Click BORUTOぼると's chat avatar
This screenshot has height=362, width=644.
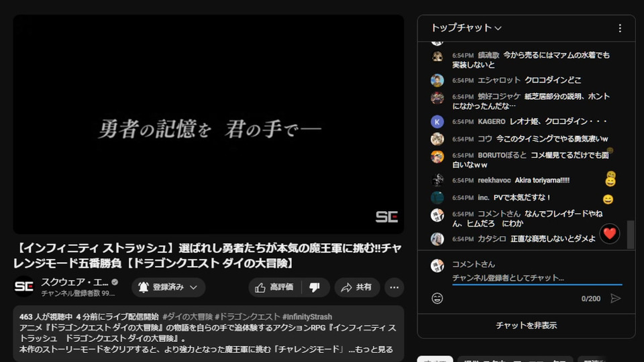437,156
